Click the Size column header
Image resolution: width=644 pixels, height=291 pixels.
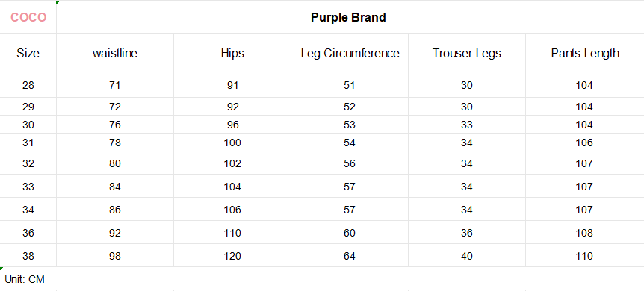28,53
